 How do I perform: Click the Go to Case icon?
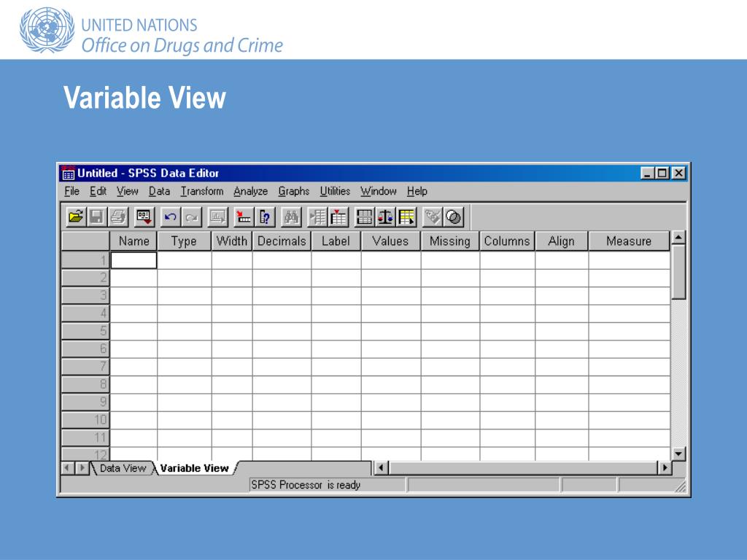click(244, 217)
